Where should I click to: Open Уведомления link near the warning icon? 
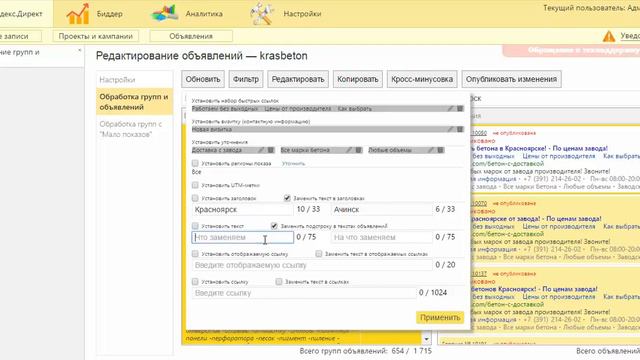click(630, 36)
